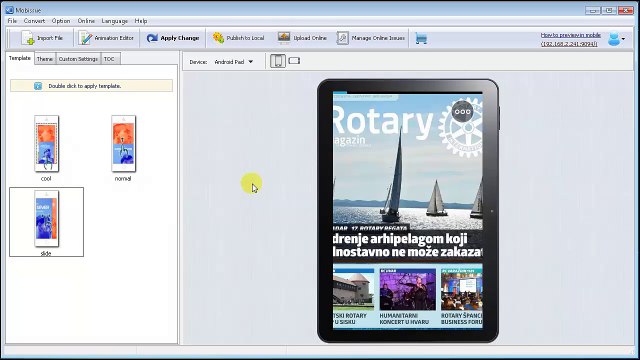
Task: Open the Option menu
Action: point(61,21)
